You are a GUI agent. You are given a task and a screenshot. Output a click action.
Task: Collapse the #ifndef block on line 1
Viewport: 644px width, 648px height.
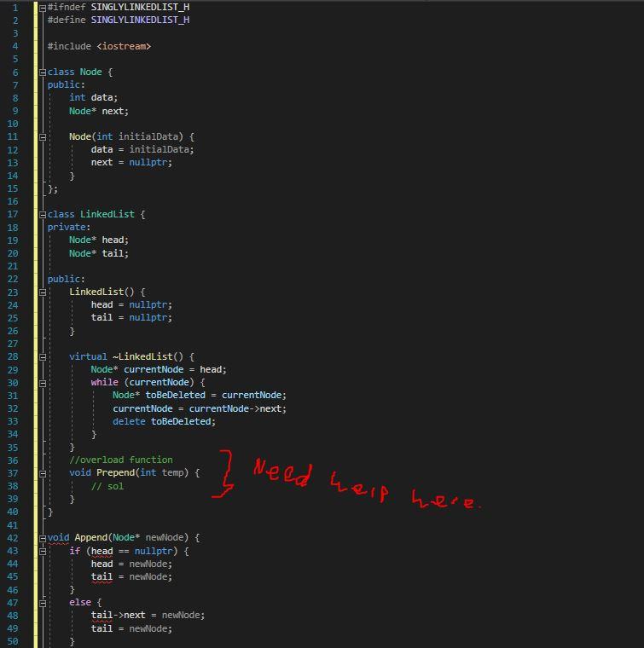point(43,8)
